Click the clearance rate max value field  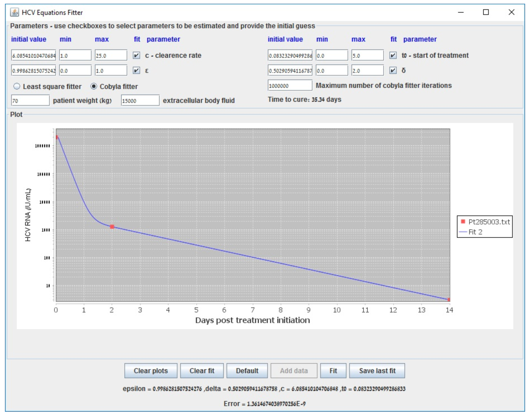(x=111, y=55)
